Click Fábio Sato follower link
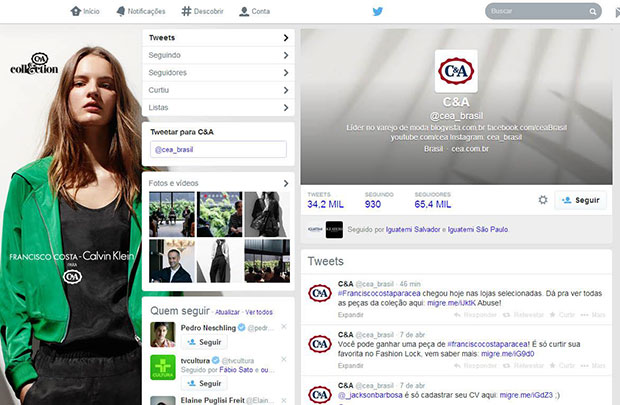Viewport: 620px width, 405px height. (x=236, y=370)
